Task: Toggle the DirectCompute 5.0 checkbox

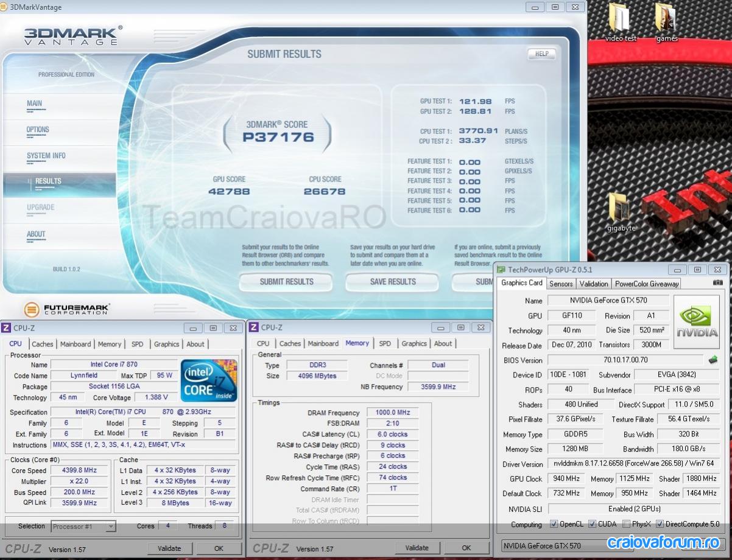Action: tap(660, 524)
